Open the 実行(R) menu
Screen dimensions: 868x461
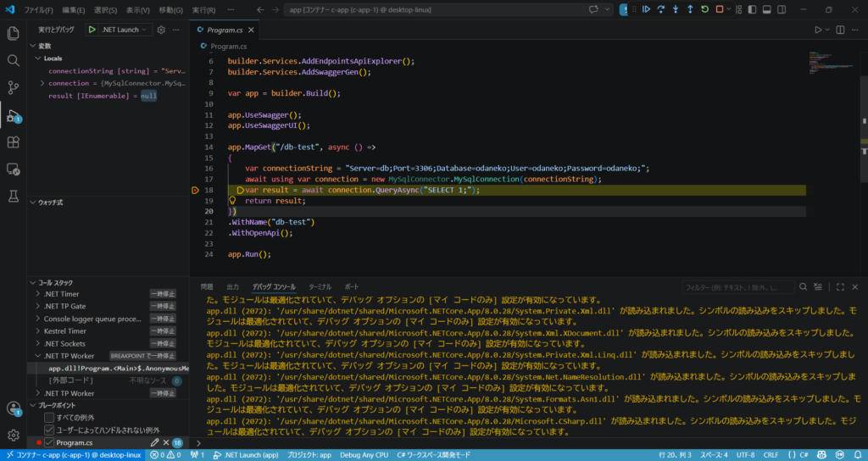(x=203, y=10)
